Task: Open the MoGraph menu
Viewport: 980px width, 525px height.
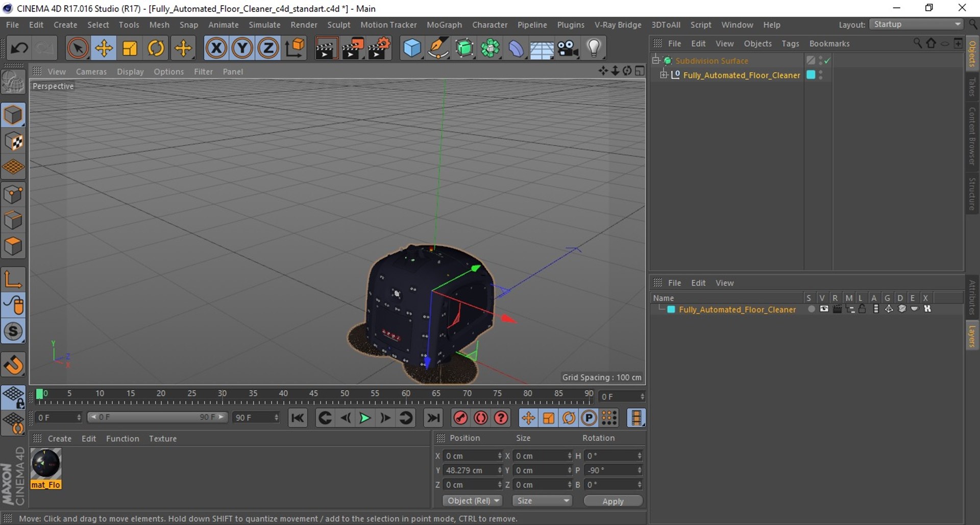Action: click(x=444, y=25)
